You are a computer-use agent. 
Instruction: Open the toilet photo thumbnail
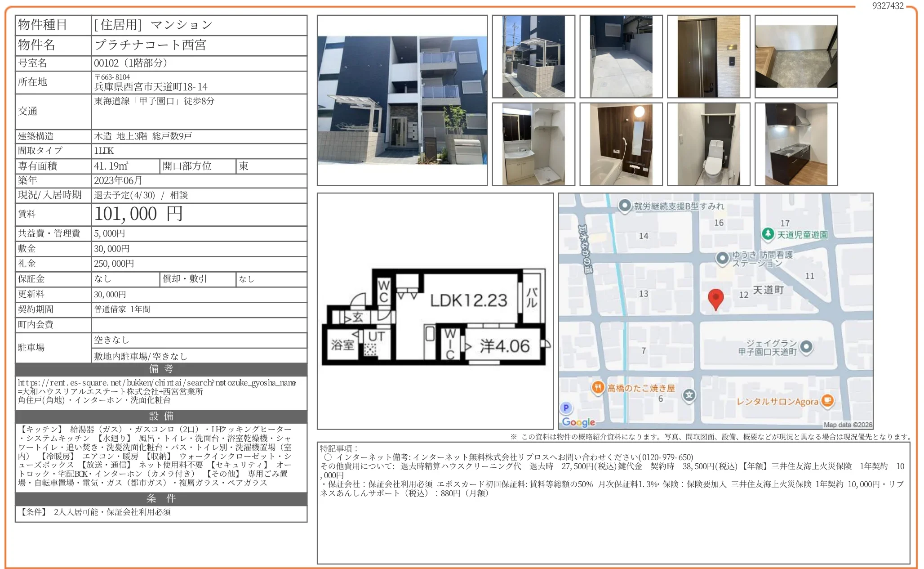point(708,144)
